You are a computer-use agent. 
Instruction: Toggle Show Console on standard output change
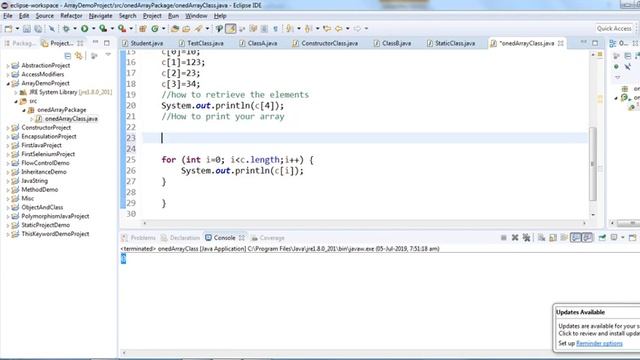coord(576,238)
